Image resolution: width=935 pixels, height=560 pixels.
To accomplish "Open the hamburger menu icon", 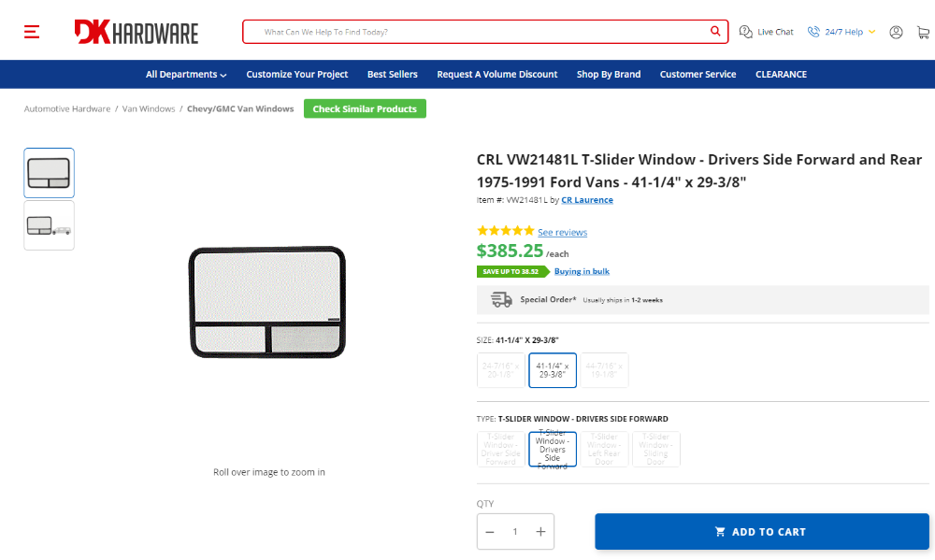I will [32, 32].
